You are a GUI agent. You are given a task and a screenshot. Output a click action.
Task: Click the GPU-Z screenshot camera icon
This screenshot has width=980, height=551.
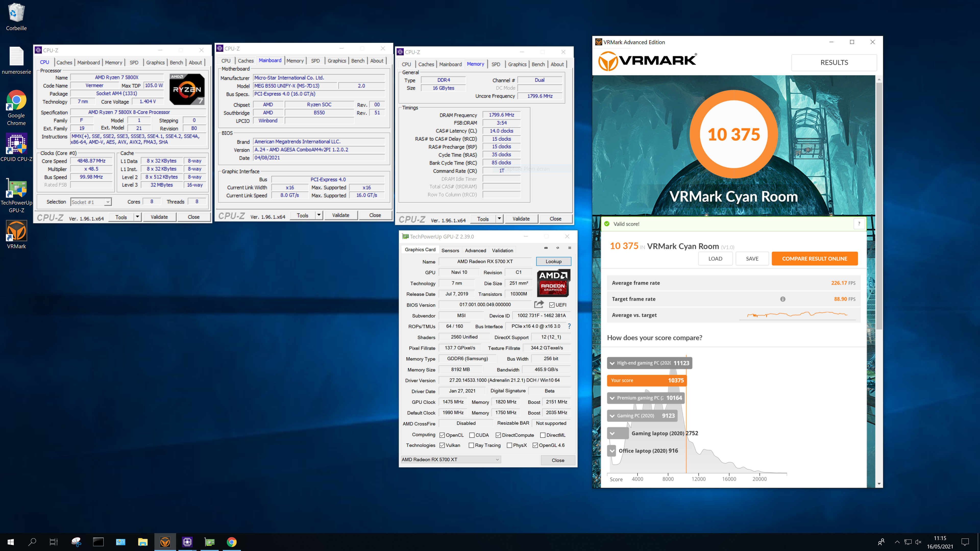pos(546,248)
